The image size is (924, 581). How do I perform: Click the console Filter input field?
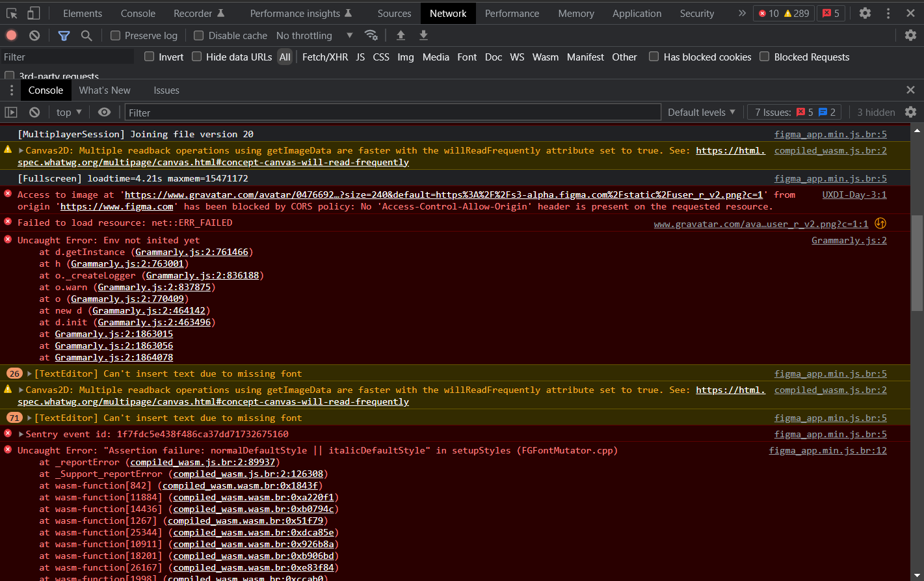coord(393,112)
